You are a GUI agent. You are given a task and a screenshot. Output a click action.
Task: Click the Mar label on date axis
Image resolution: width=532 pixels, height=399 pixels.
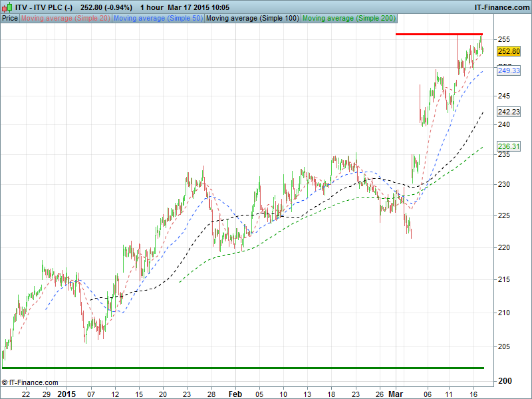pyautogui.click(x=396, y=393)
